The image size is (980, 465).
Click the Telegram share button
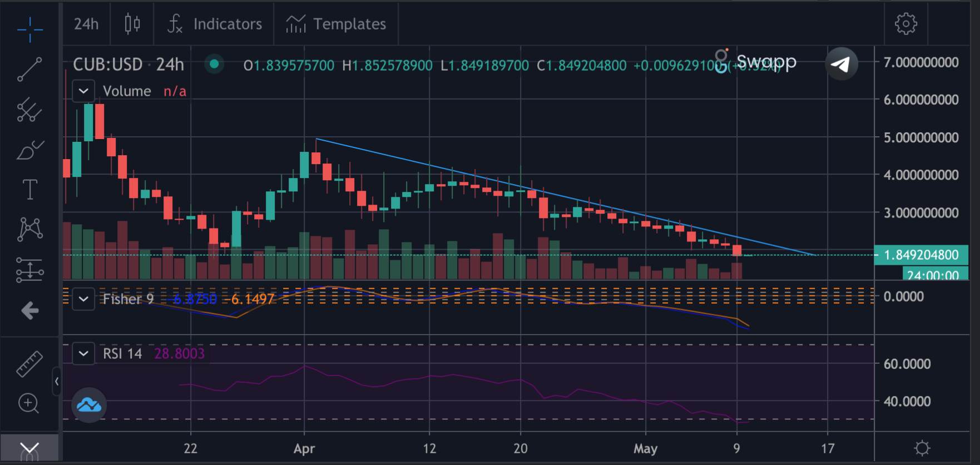click(x=841, y=64)
